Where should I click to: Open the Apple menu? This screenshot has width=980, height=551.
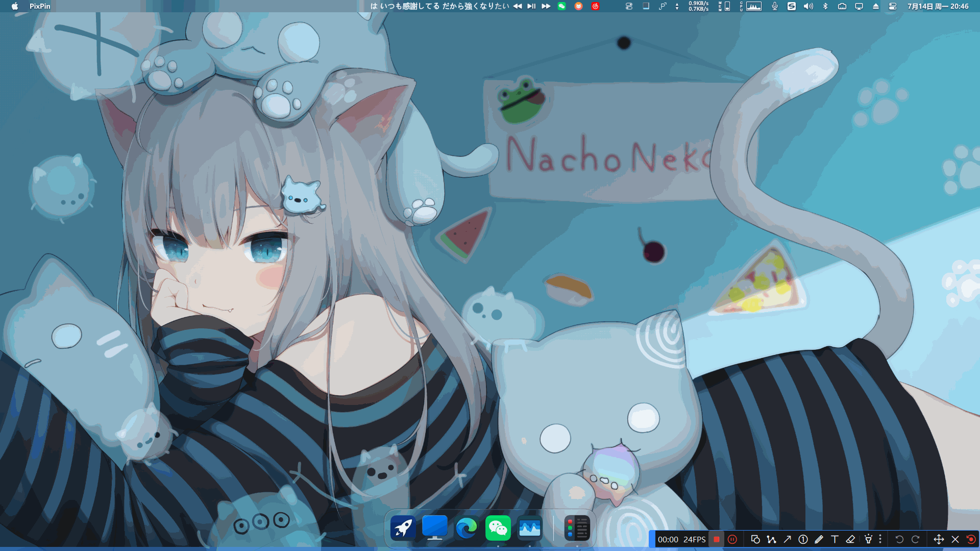coord(15,6)
